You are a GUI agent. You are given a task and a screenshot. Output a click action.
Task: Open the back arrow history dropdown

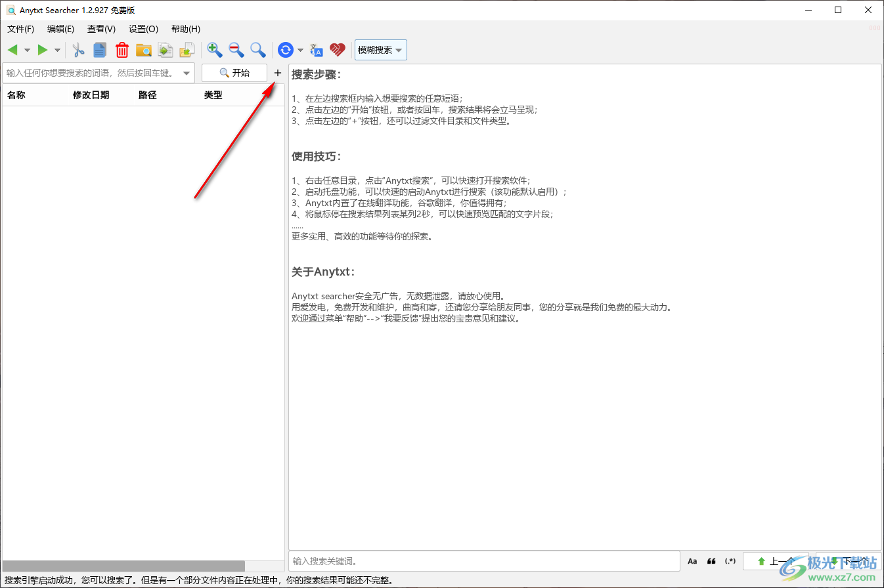click(27, 51)
